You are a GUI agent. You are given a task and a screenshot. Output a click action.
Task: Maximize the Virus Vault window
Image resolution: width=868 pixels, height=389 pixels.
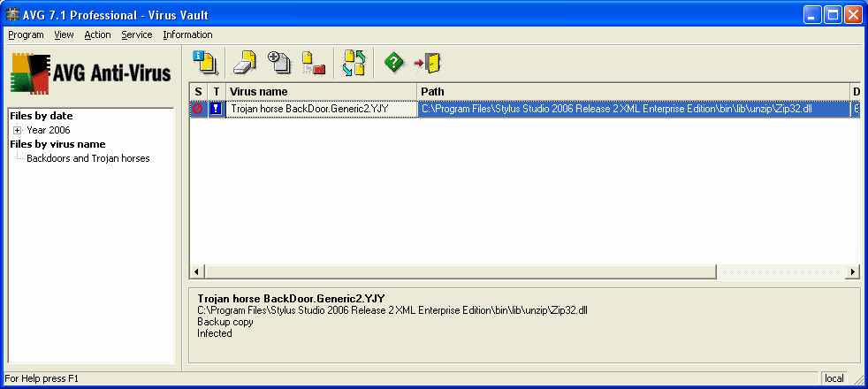click(x=833, y=15)
